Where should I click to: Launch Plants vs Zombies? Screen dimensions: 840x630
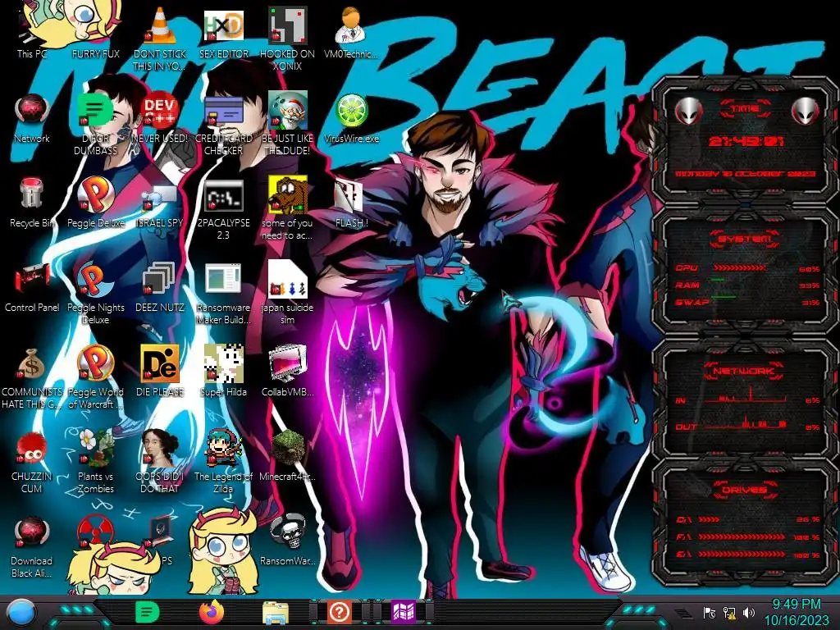pos(95,462)
